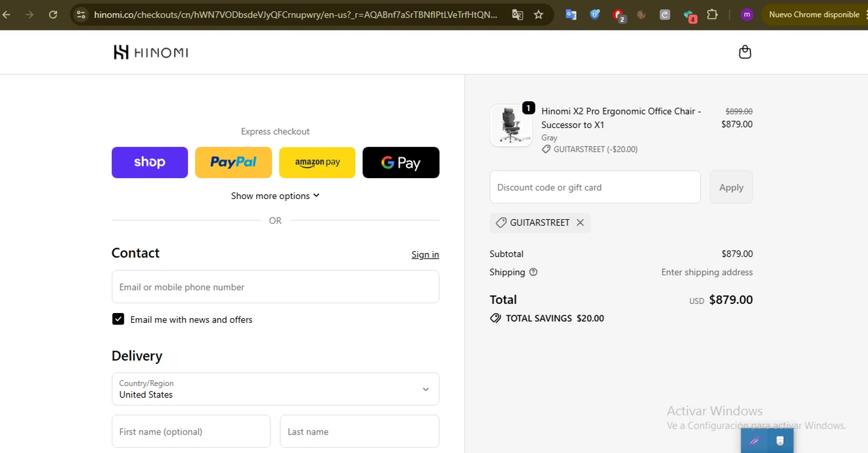This screenshot has height=453, width=868.
Task: Click the TOTAL SAVINGS $20.00 text
Action: click(555, 318)
